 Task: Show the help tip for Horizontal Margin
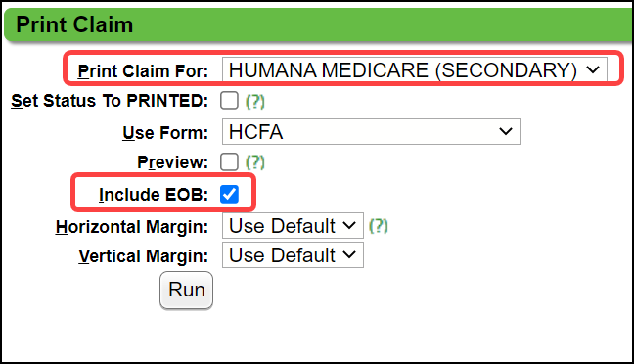tap(378, 226)
